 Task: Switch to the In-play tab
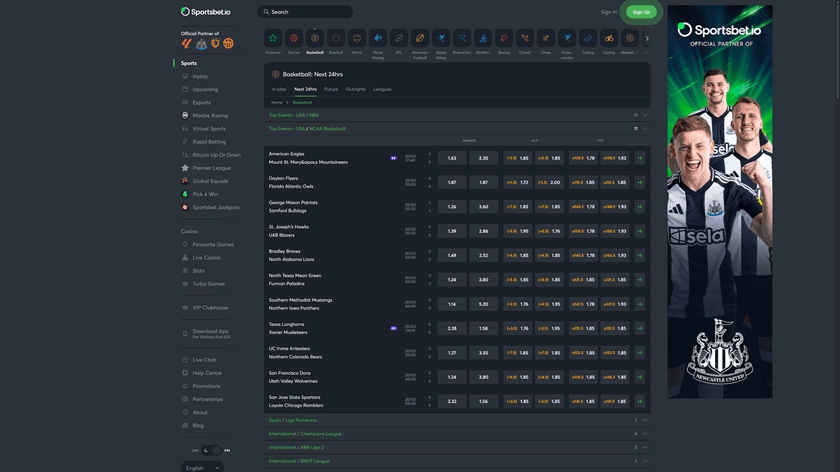click(x=279, y=89)
